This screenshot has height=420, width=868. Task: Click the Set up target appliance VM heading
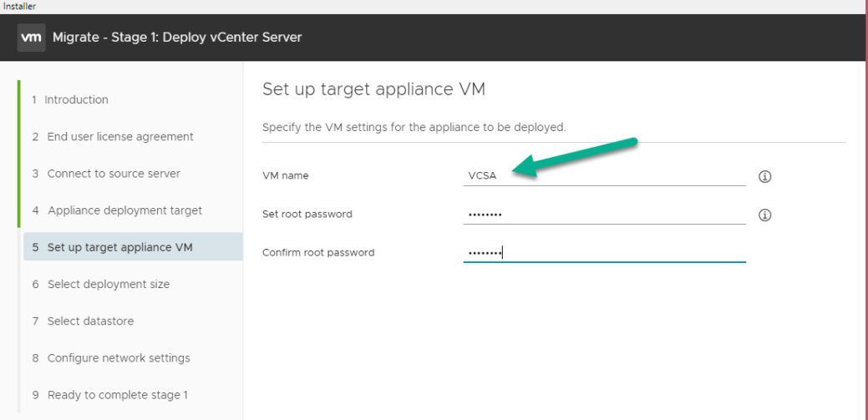pos(373,89)
